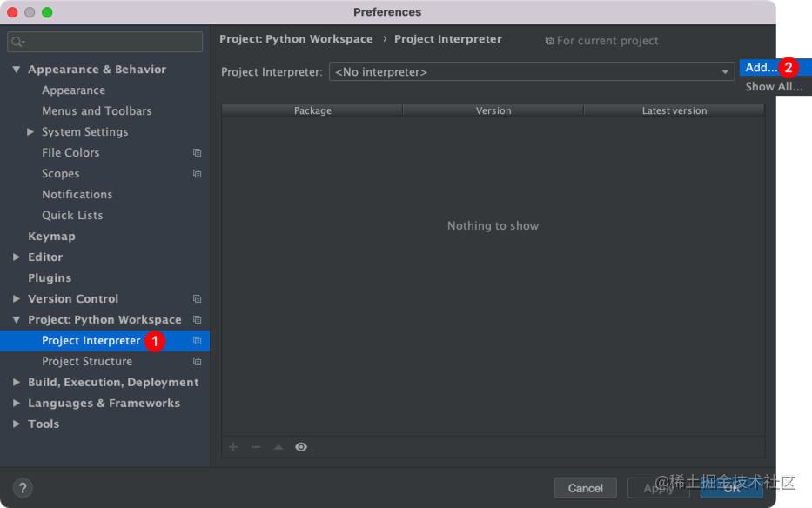This screenshot has height=508, width=812.
Task: Collapse the Appearance & Behavior section
Action: 15,69
